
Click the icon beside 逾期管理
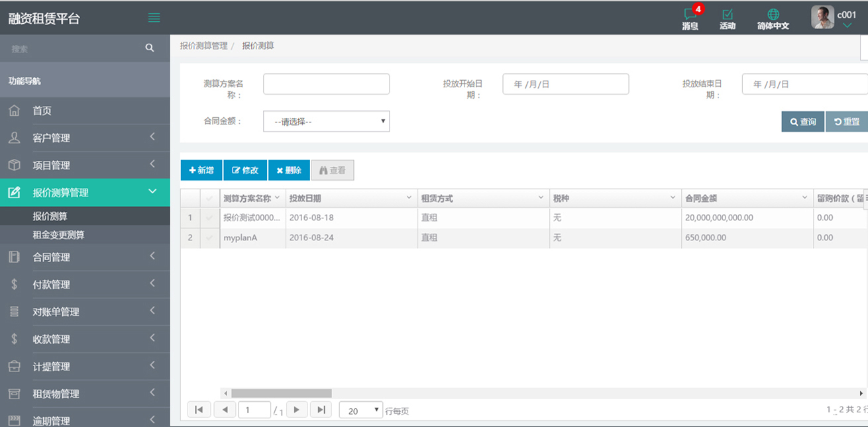point(14,420)
